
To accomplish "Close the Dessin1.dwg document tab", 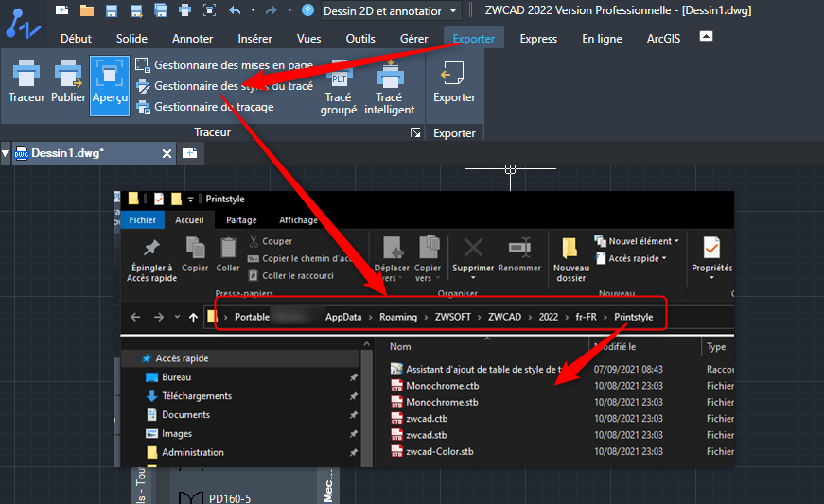I will point(167,153).
